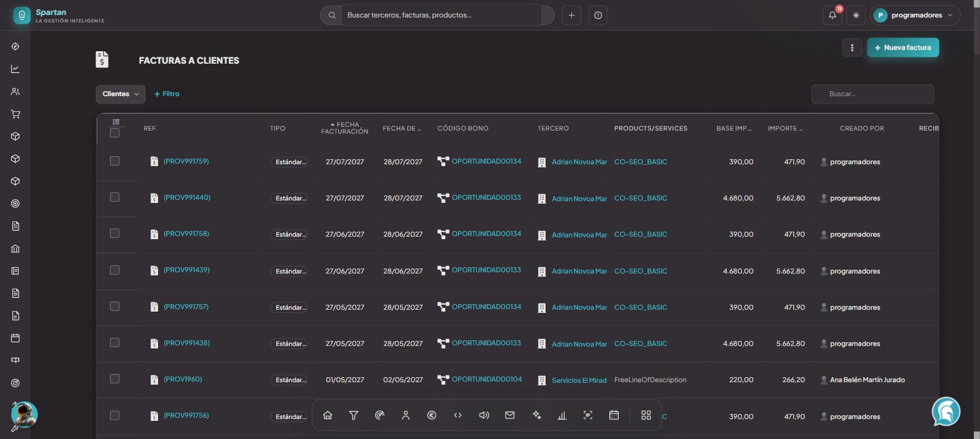The width and height of the screenshot is (980, 439).
Task: Tick the checkbox for invoice PROV1960
Action: pos(114,378)
